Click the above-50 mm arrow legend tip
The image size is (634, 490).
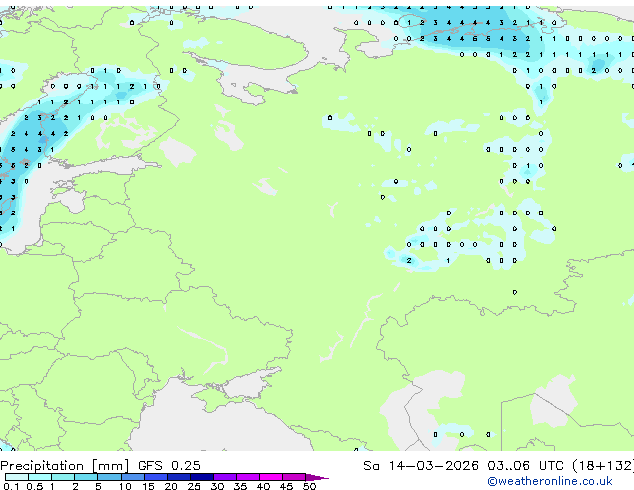pos(317,477)
